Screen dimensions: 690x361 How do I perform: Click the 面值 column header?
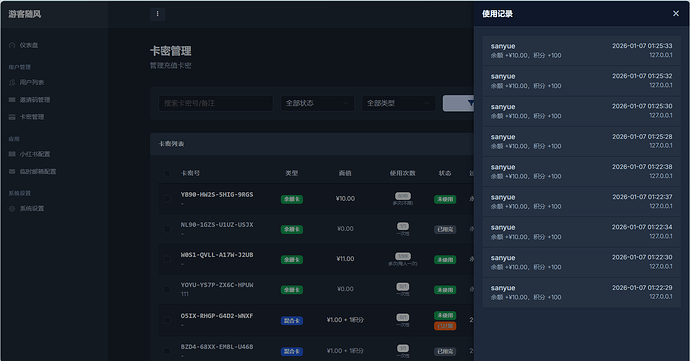coord(345,173)
